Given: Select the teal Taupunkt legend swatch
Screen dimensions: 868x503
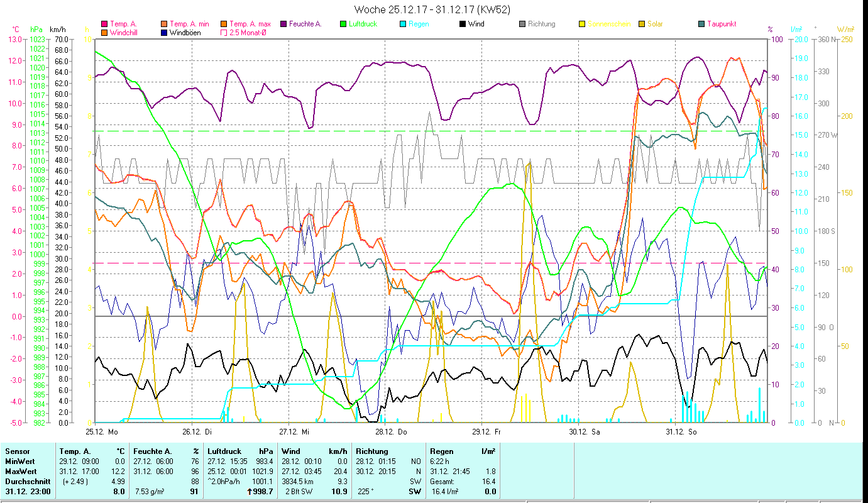Looking at the screenshot, I should click(701, 24).
